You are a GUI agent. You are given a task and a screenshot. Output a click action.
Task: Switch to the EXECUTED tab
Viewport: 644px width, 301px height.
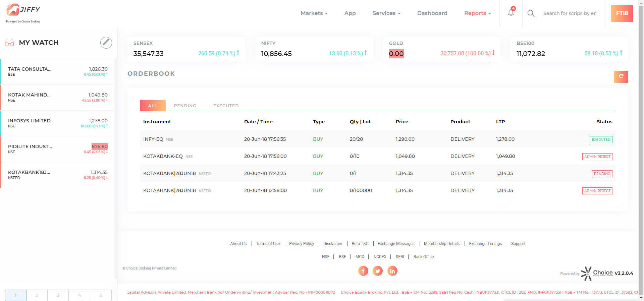click(x=226, y=106)
